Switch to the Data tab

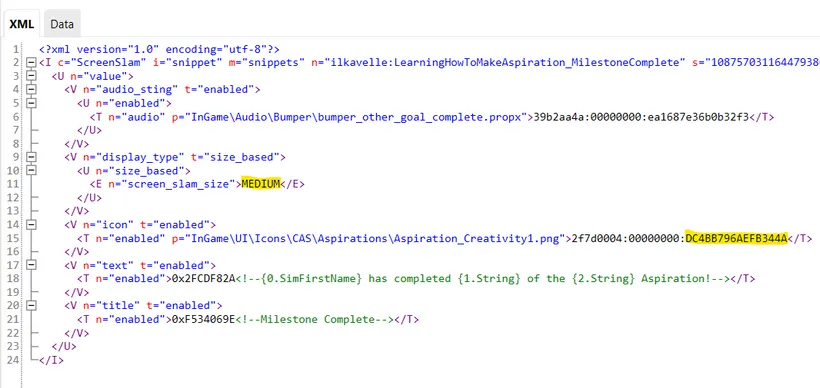coord(62,24)
